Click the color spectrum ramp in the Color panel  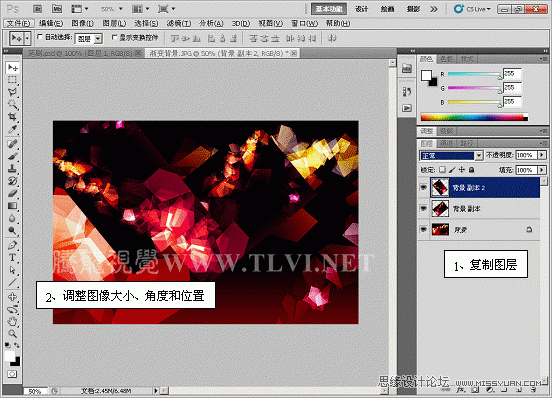pyautogui.click(x=474, y=117)
